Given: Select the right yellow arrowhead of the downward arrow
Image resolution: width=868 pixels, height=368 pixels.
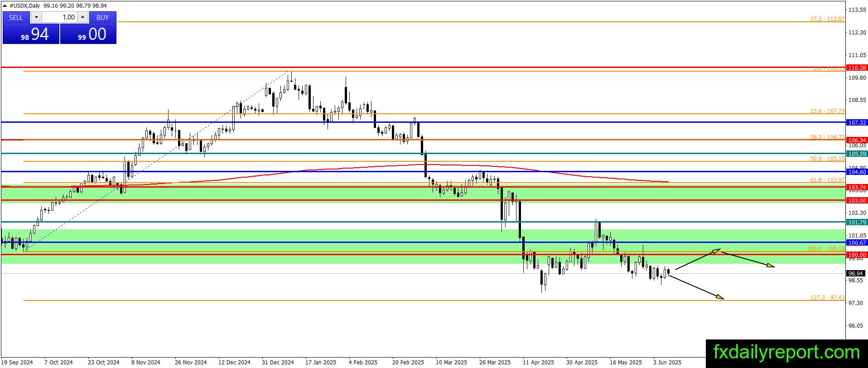Looking at the screenshot, I should (x=771, y=265).
